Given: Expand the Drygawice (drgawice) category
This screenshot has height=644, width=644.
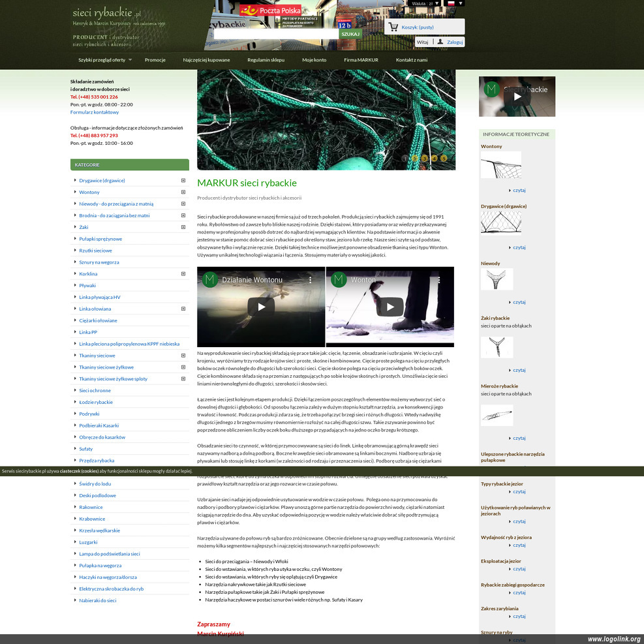Looking at the screenshot, I should [183, 180].
